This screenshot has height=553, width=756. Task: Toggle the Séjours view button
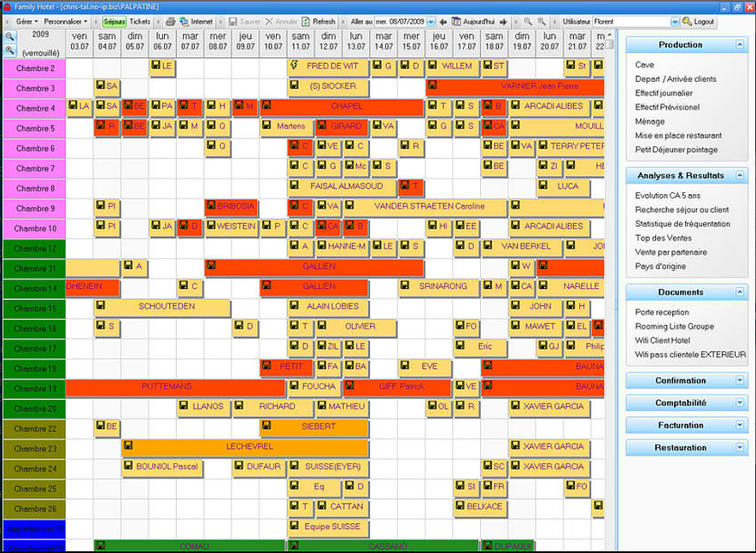[x=114, y=21]
